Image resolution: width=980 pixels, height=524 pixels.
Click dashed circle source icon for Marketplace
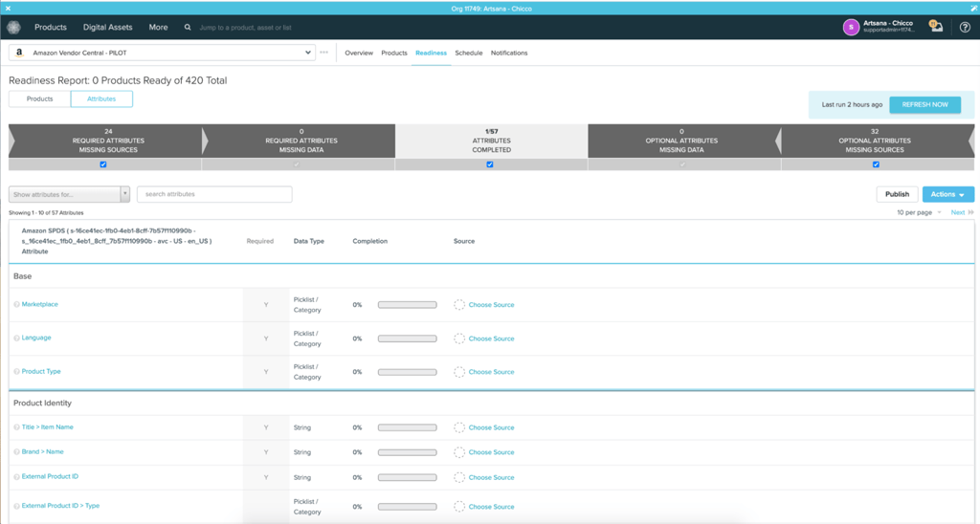[459, 305]
